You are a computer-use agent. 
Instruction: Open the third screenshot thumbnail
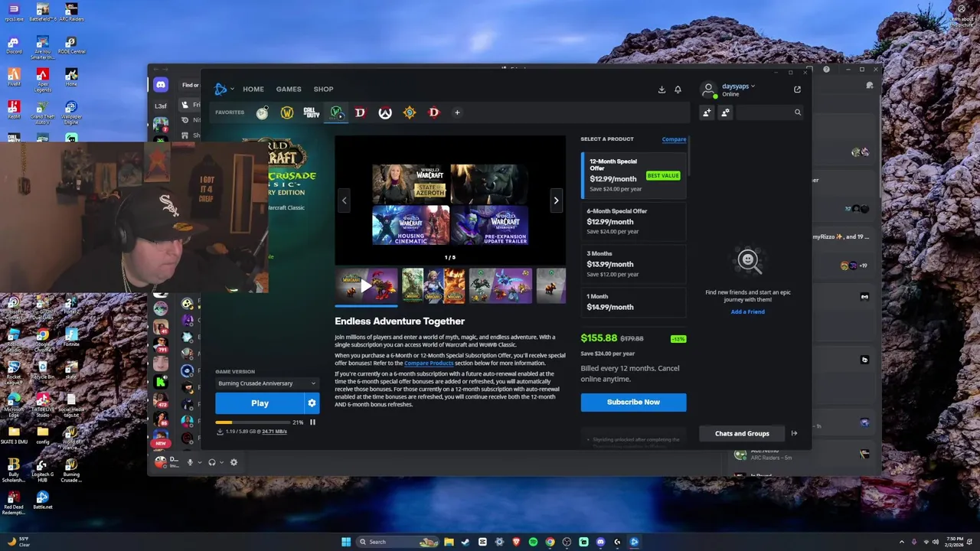coord(500,285)
